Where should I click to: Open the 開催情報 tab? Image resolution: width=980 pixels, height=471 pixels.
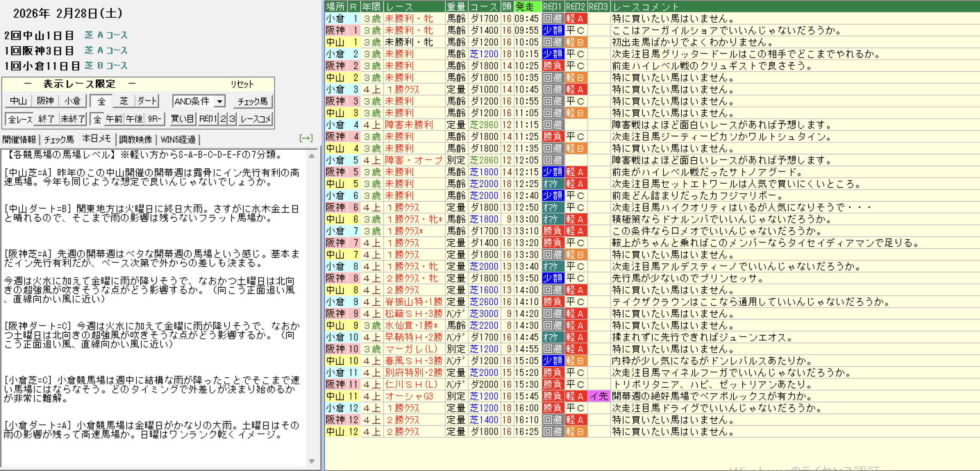[x=19, y=139]
